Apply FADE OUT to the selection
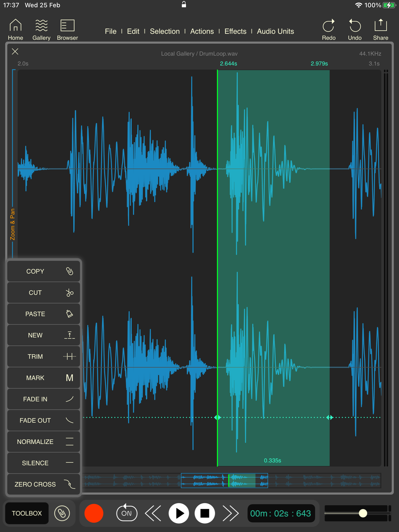This screenshot has width=399, height=532. coord(44,420)
